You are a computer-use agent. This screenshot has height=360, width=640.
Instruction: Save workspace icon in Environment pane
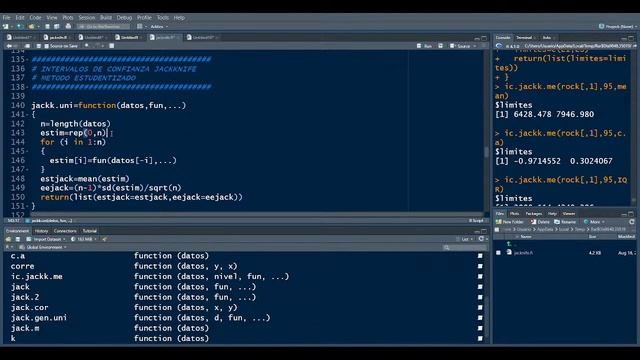(x=18, y=239)
